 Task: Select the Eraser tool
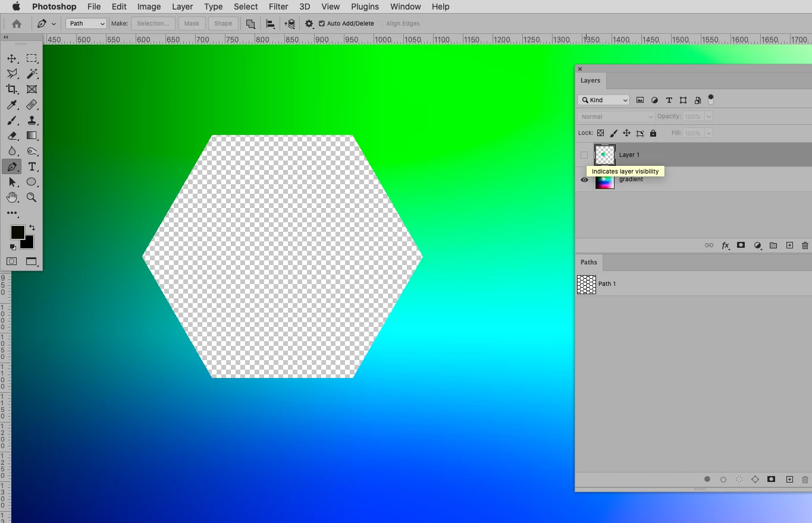click(x=12, y=136)
